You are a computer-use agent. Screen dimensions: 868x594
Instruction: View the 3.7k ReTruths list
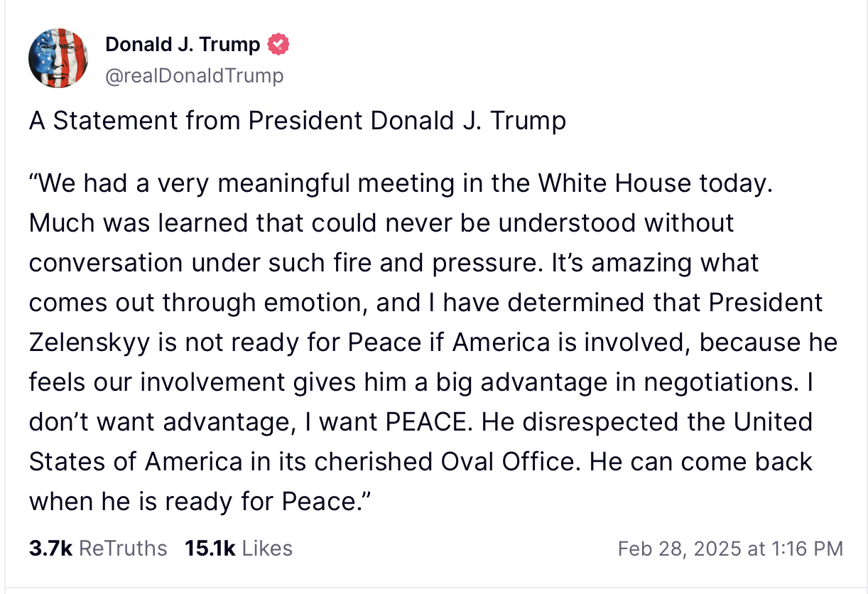(98, 549)
